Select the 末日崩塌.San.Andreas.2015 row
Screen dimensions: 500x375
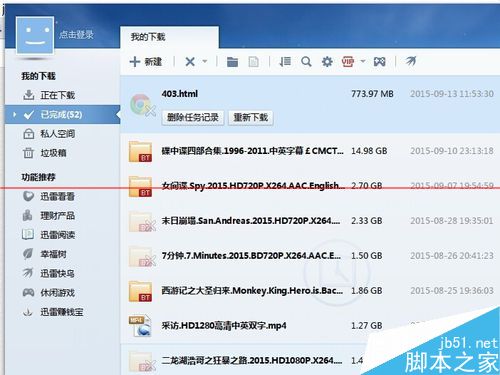(310, 221)
